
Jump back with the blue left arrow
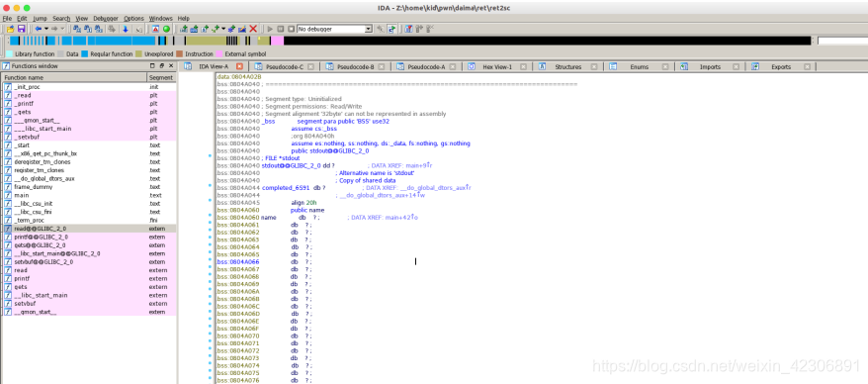(39, 29)
